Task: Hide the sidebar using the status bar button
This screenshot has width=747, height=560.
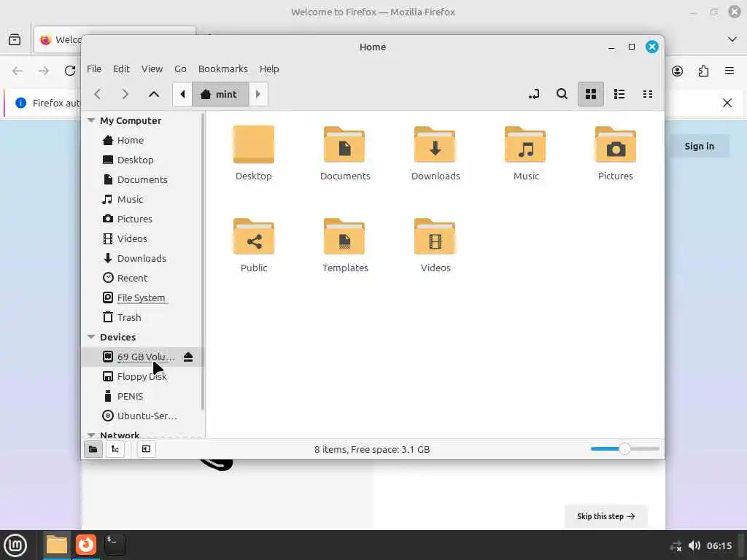Action: tap(146, 449)
